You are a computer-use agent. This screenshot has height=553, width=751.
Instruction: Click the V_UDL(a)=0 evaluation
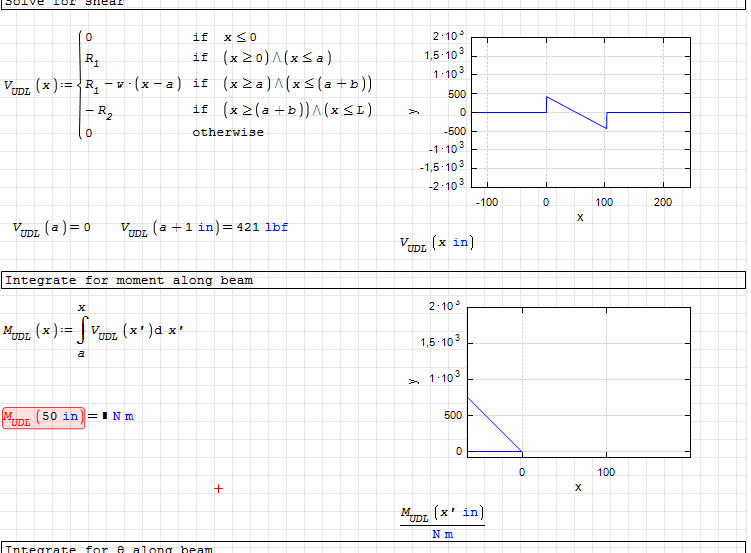click(51, 228)
